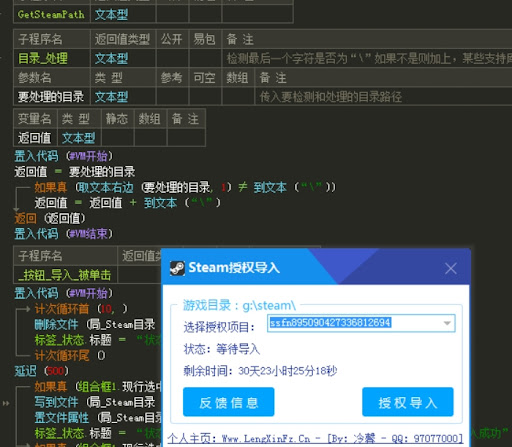Click the 返回值 + 到文本 code line
The width and height of the screenshot is (512, 447).
[127, 203]
